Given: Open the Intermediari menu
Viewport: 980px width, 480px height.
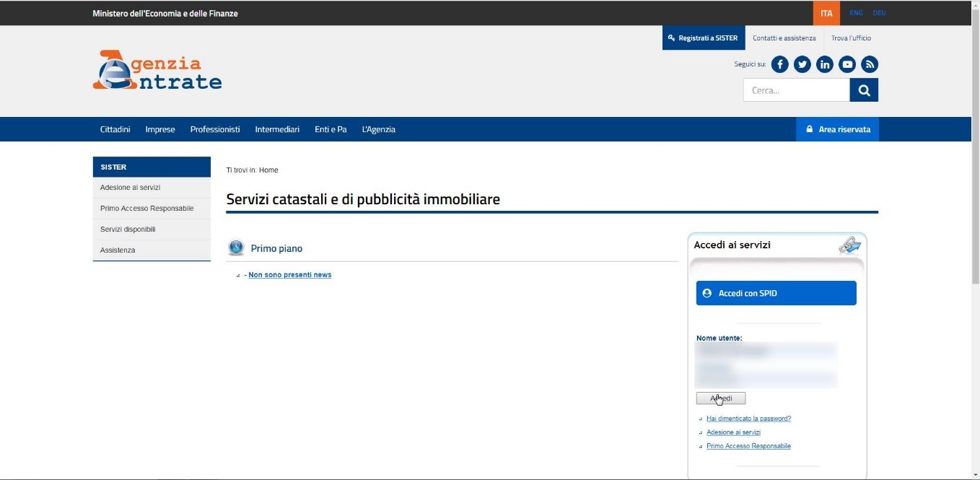Looking at the screenshot, I should point(277,129).
